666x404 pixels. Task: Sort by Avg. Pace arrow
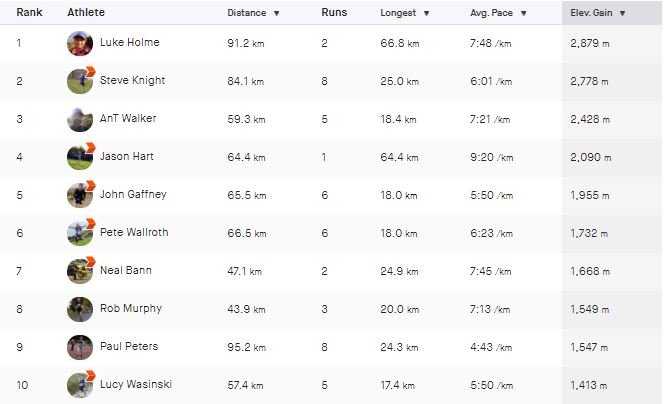524,13
